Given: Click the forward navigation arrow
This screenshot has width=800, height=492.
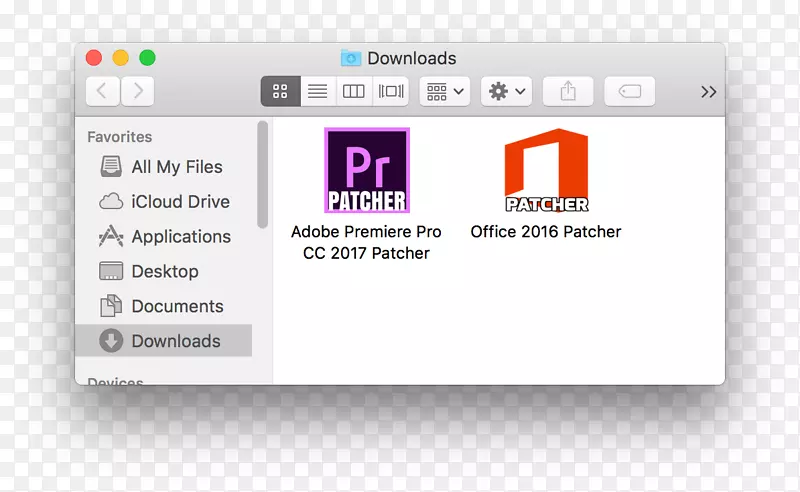Looking at the screenshot, I should (x=137, y=91).
